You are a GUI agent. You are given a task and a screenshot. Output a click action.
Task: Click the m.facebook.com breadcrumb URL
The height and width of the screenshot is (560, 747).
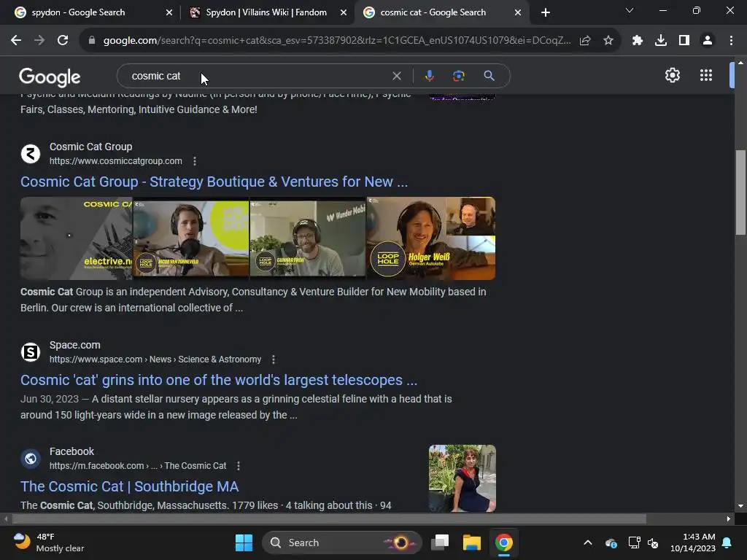tap(138, 466)
